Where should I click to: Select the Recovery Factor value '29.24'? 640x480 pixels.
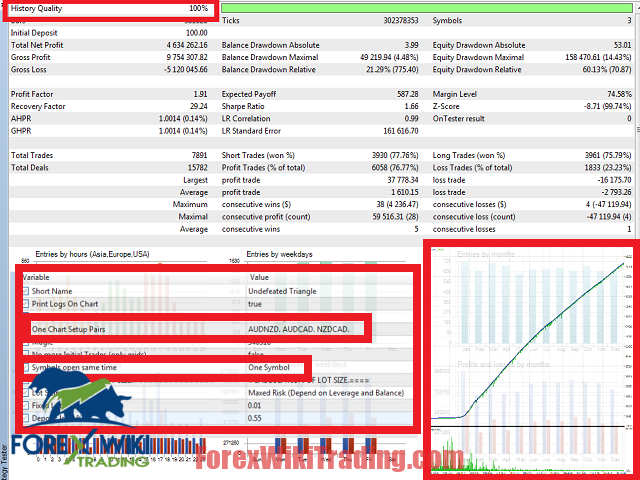pyautogui.click(x=199, y=106)
